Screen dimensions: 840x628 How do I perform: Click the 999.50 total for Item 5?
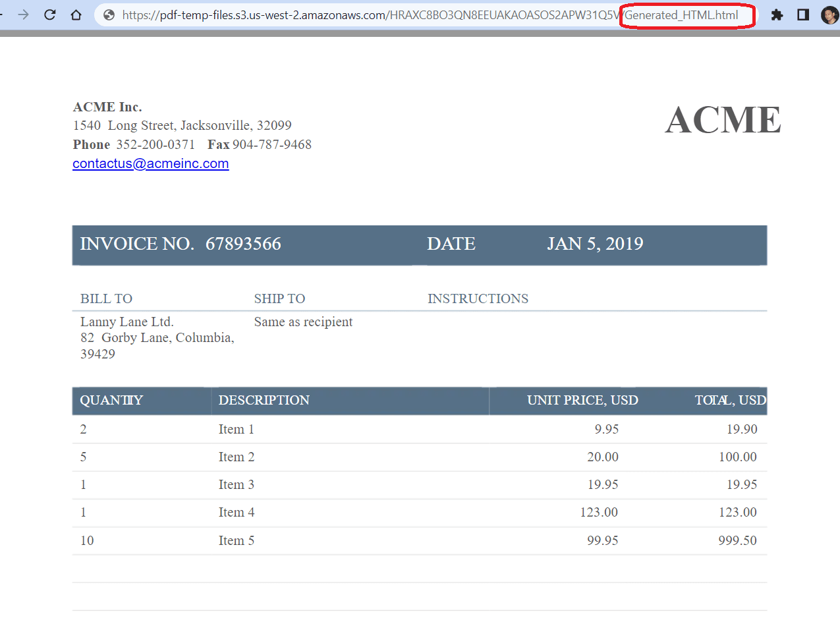coord(737,540)
